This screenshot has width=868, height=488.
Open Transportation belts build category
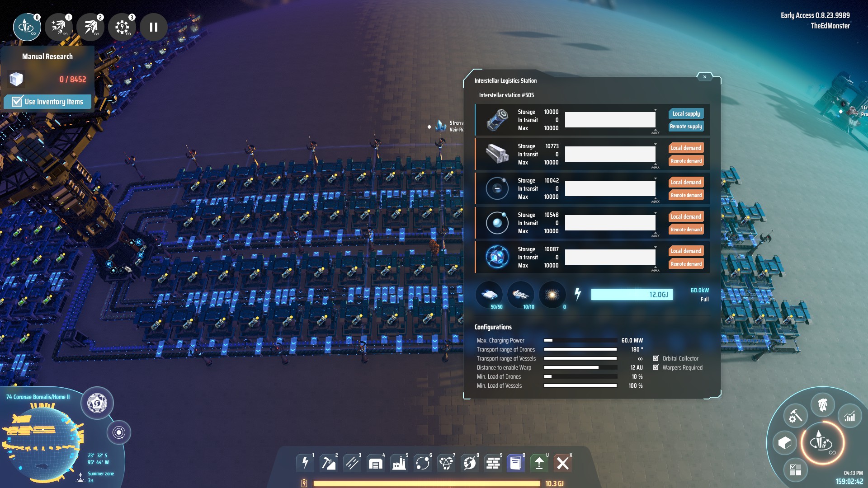(x=352, y=463)
